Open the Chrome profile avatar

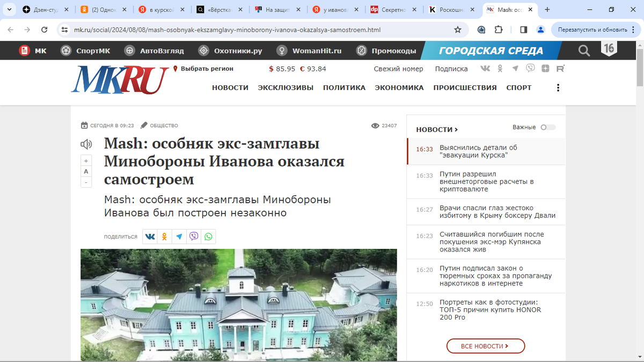point(540,30)
